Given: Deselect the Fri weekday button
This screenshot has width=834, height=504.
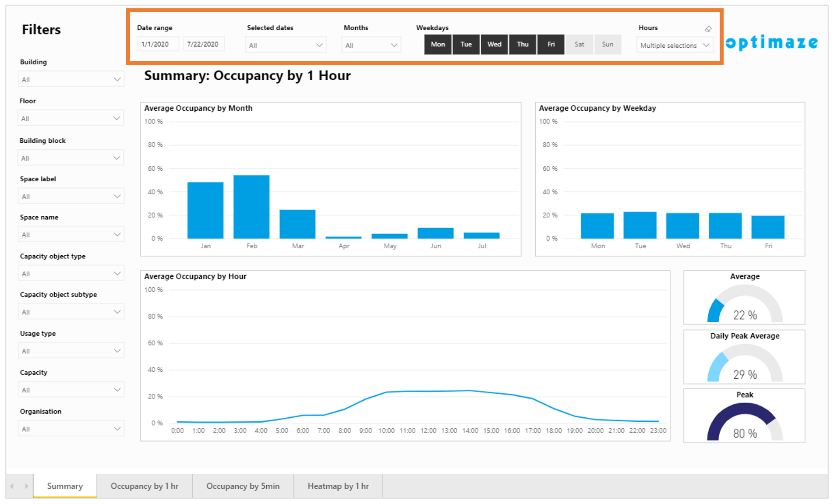Looking at the screenshot, I should pyautogui.click(x=551, y=44).
